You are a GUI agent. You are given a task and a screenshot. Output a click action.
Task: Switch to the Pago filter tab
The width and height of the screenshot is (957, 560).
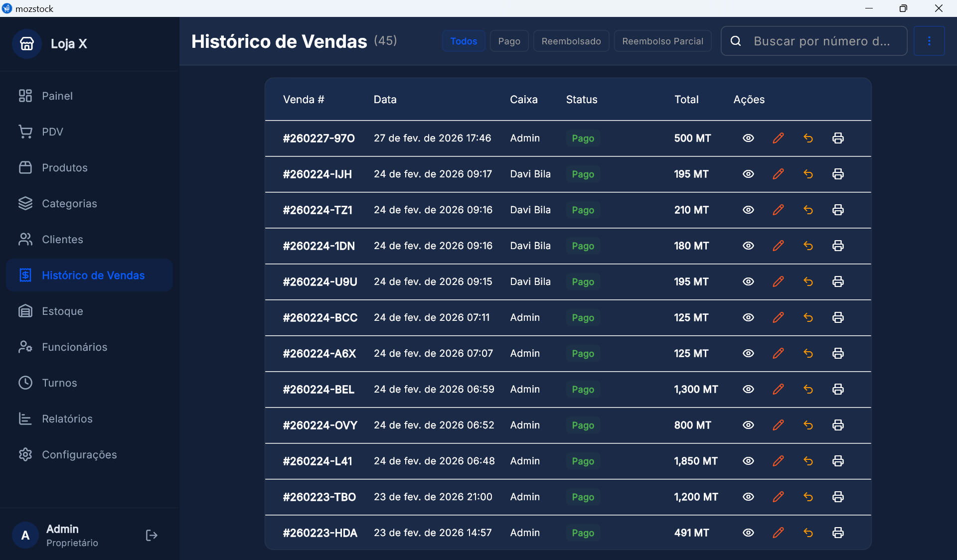pos(509,41)
